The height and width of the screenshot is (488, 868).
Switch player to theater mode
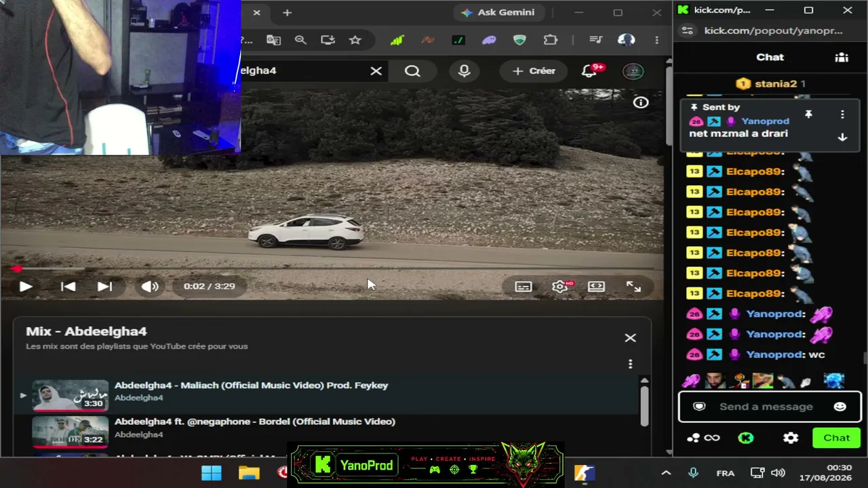[x=596, y=287]
